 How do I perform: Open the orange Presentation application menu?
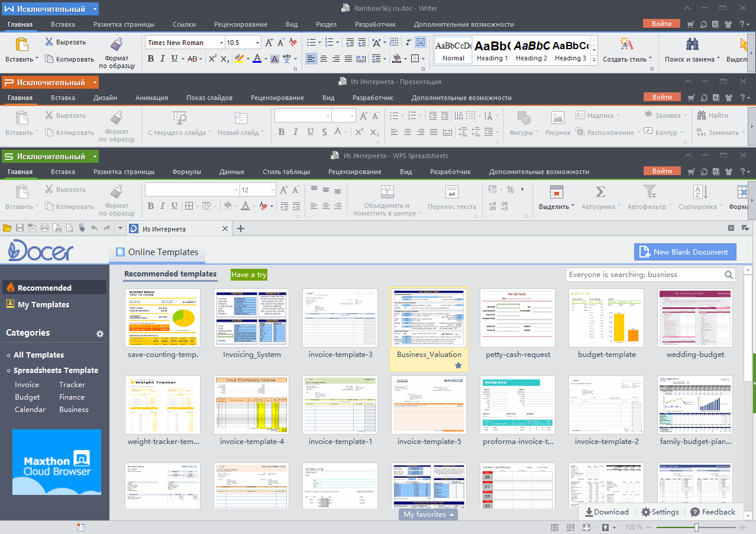point(50,82)
